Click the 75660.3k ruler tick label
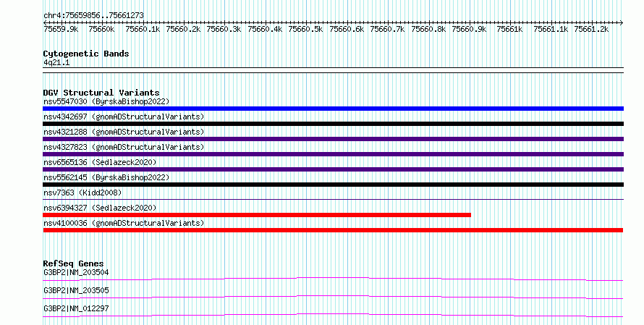This screenshot has width=644, height=325. [x=224, y=29]
